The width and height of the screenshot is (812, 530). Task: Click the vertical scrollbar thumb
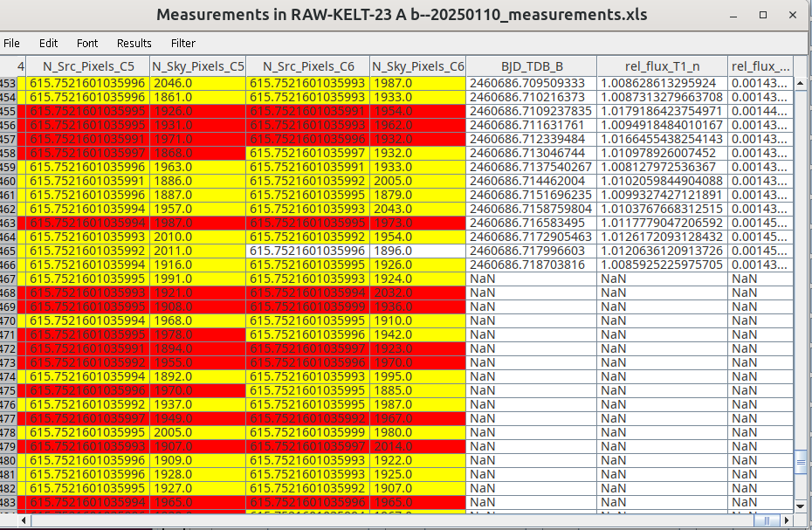click(801, 463)
